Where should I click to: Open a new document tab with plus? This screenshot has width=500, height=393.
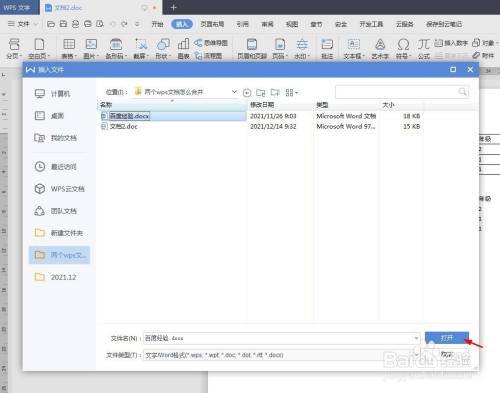tap(173, 7)
